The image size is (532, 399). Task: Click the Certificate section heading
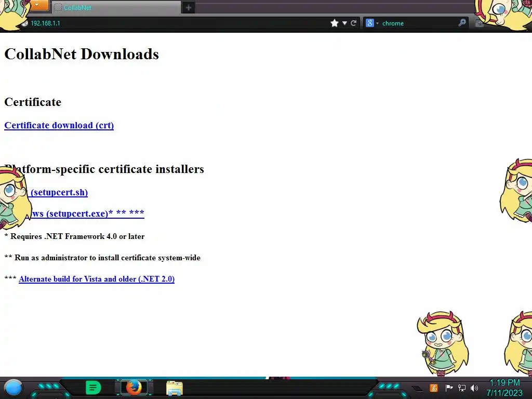coord(33,102)
